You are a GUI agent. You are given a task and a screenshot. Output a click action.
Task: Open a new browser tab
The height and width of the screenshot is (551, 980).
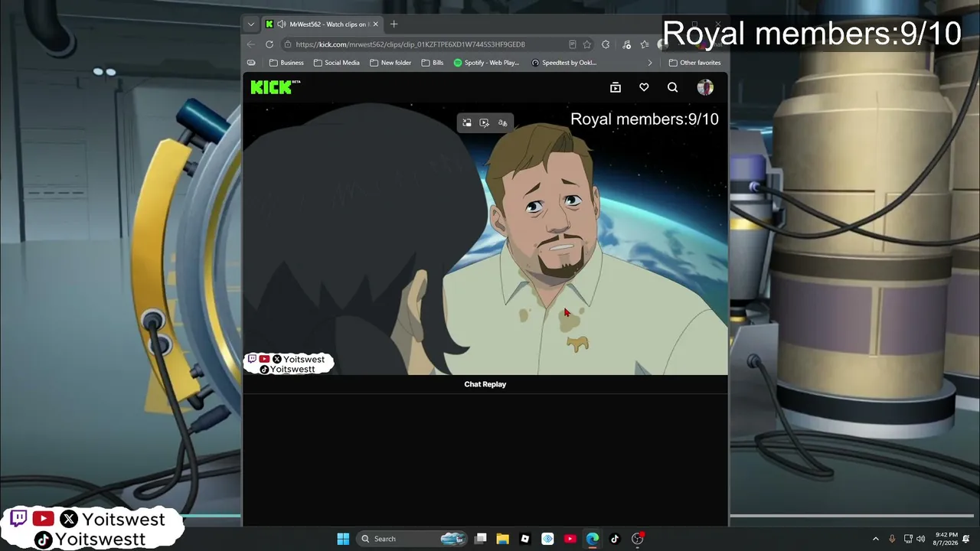pyautogui.click(x=394, y=24)
